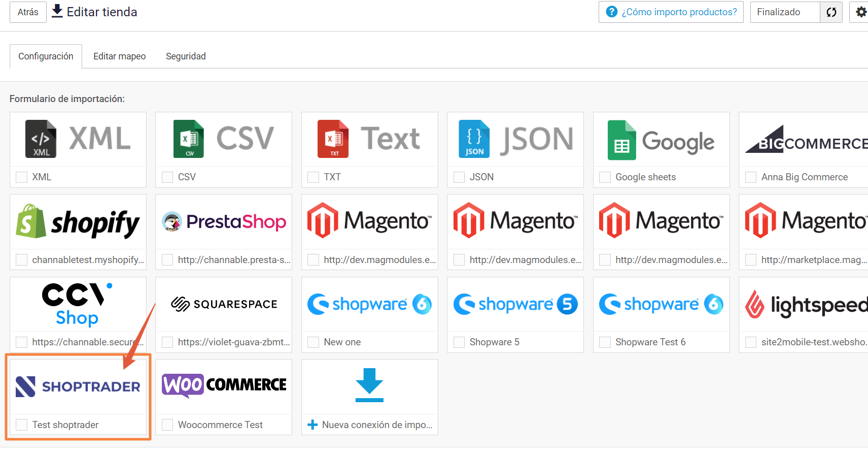Click the CCV Shop logo
Screen dimensions: 868x455
tap(78, 304)
